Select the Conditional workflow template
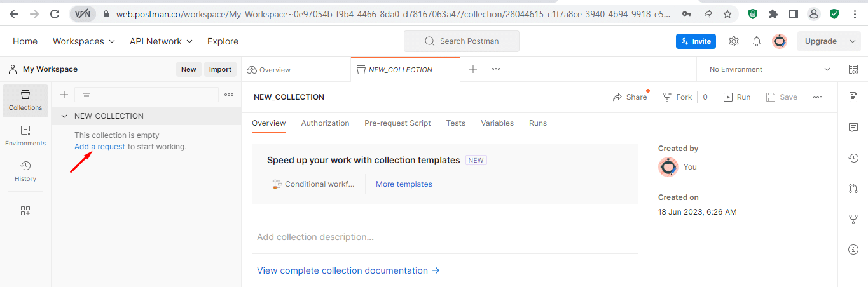 pos(313,184)
